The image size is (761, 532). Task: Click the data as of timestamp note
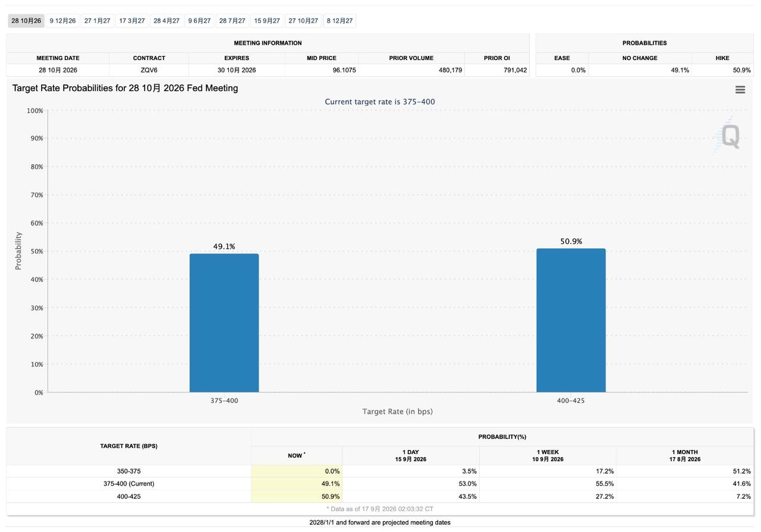(380, 509)
